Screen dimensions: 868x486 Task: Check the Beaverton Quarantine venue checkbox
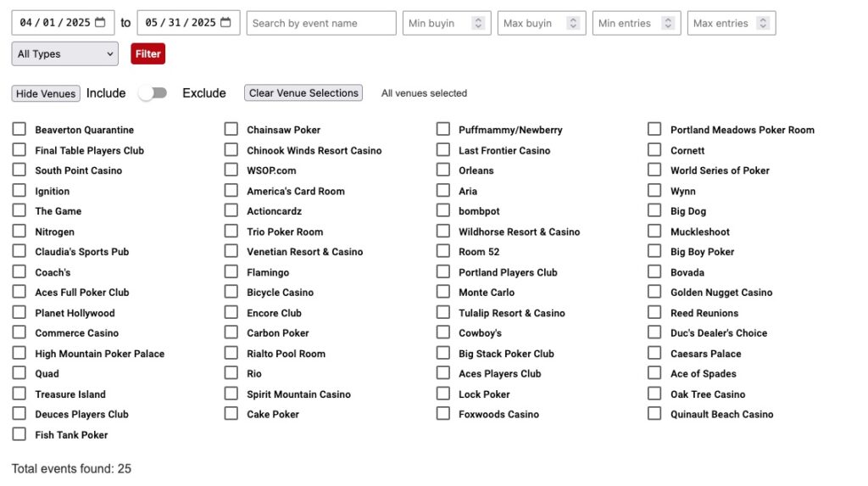pyautogui.click(x=19, y=129)
